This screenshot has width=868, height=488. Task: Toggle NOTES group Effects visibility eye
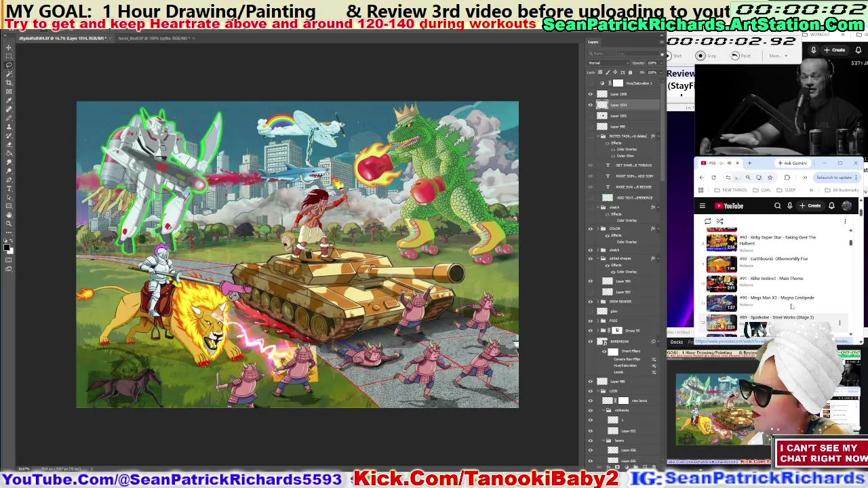click(x=607, y=144)
